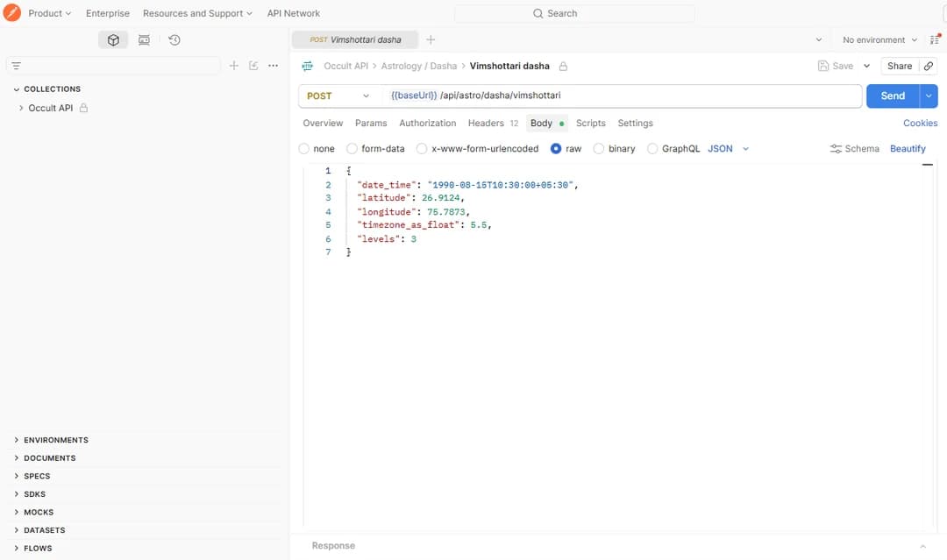This screenshot has height=560, width=947.
Task: Beautify the JSON body
Action: (908, 148)
